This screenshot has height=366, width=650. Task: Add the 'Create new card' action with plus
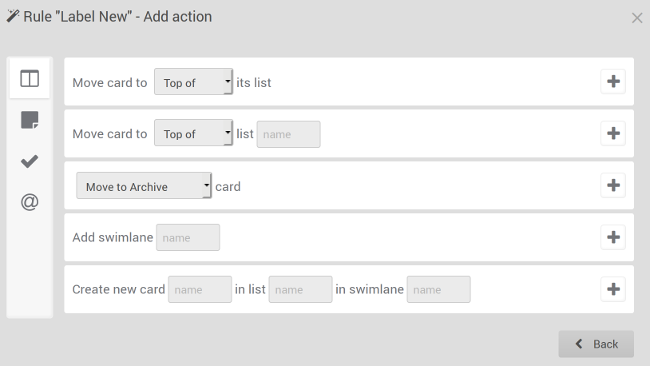(x=613, y=289)
